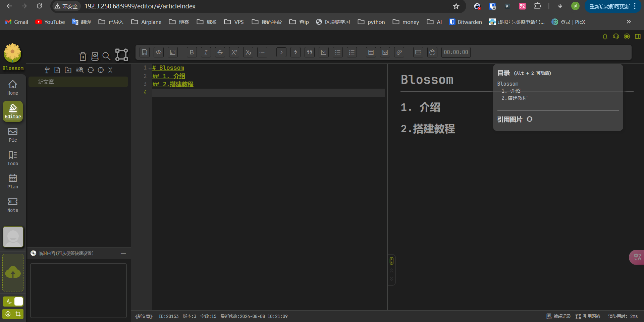Start the stopwatch timer icon
Screen dimensions: 644x322
pyautogui.click(x=432, y=52)
